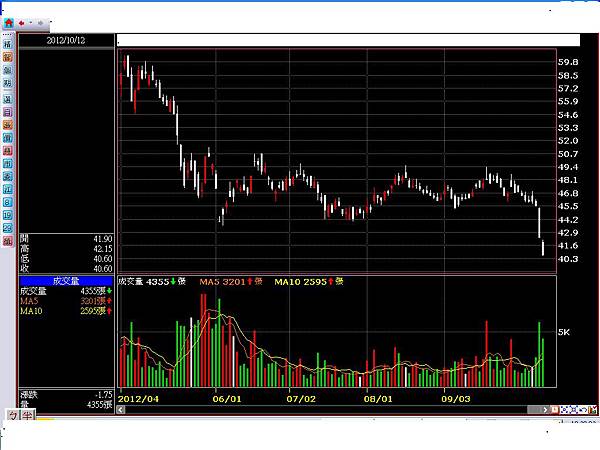Click the high price value 42.15

pos(103,249)
